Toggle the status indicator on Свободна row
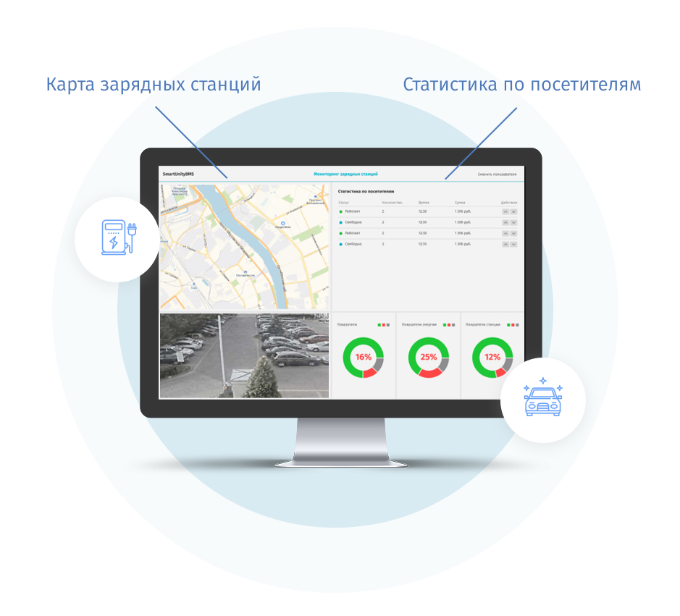 342,221
